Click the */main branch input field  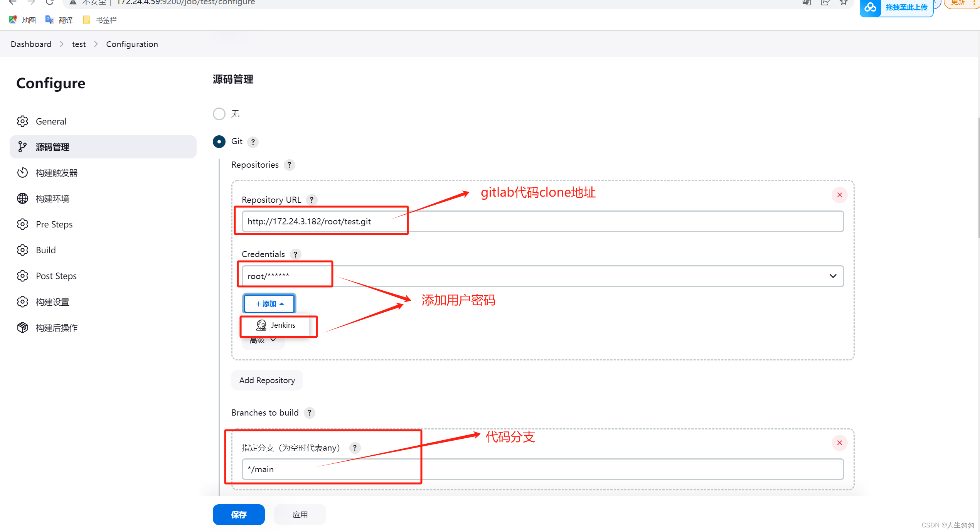point(332,469)
